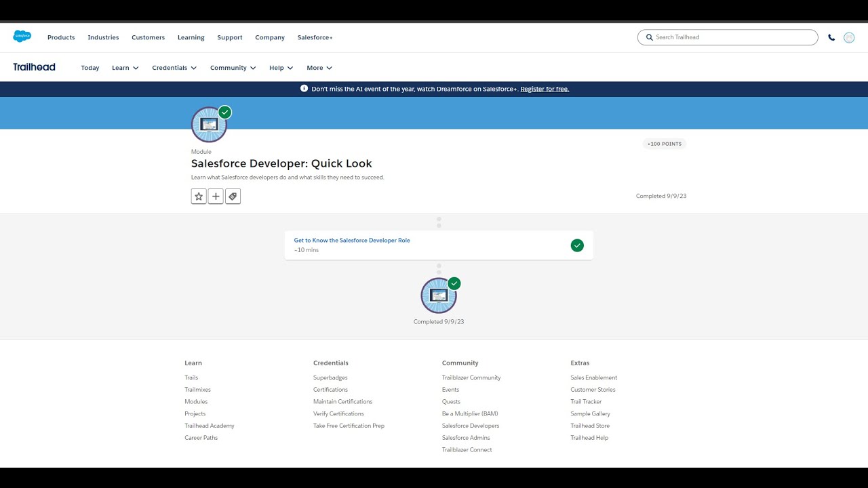Open Trailblazer Connect footer link
Viewport: 868px width, 488px height.
pos(467,450)
